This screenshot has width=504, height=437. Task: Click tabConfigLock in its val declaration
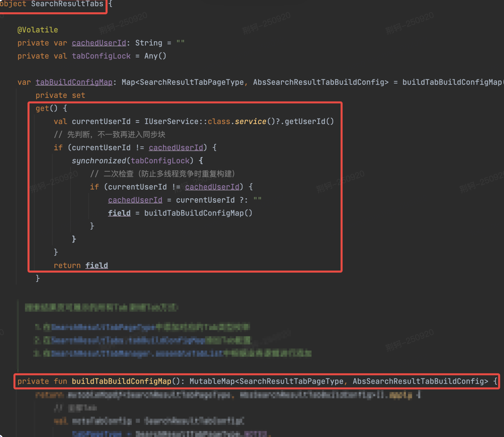click(101, 56)
